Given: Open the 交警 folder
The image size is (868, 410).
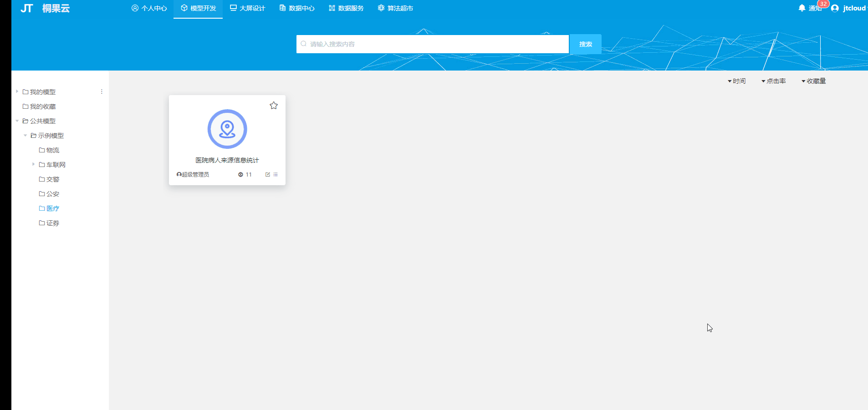Looking at the screenshot, I should tap(49, 179).
